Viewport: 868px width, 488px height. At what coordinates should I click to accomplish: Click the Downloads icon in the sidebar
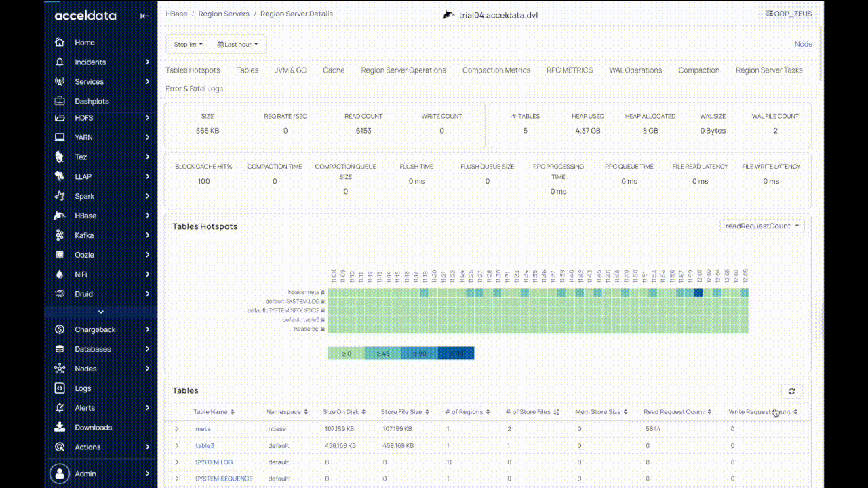pos(60,427)
